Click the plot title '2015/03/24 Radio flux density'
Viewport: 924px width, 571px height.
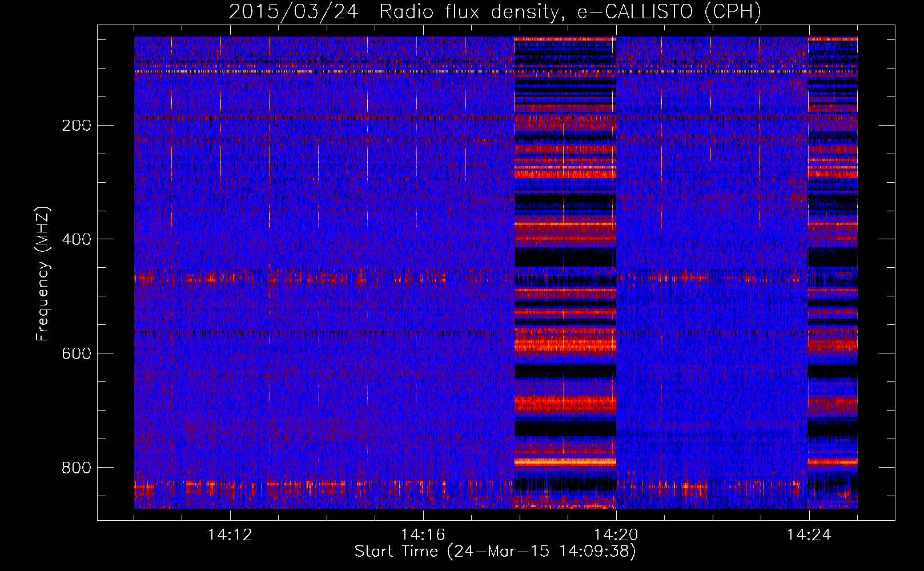(495, 11)
